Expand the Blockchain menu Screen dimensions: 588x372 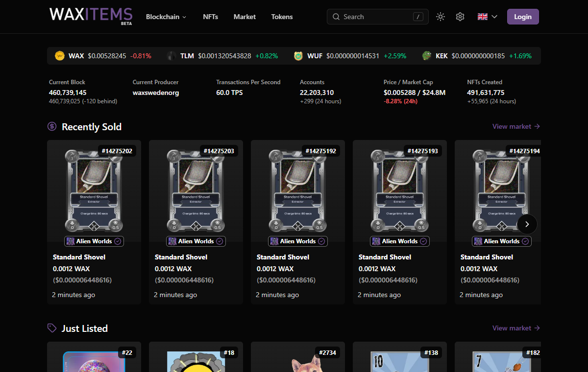click(x=166, y=17)
